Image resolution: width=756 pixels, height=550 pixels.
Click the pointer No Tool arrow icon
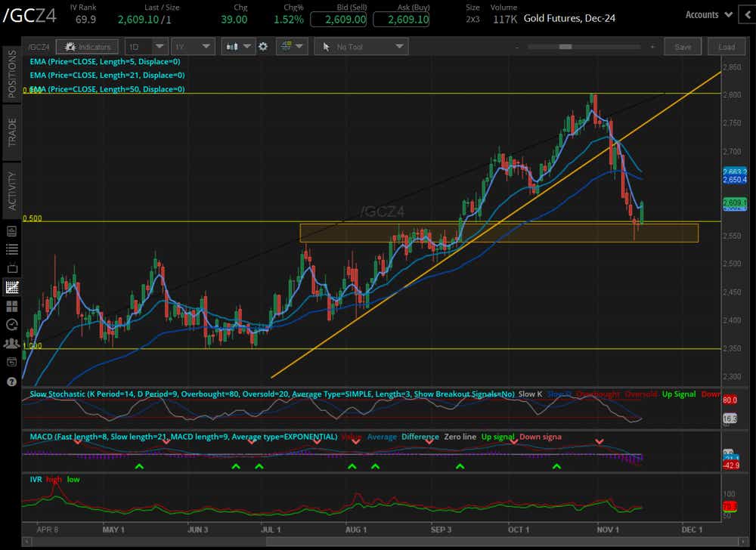click(327, 47)
